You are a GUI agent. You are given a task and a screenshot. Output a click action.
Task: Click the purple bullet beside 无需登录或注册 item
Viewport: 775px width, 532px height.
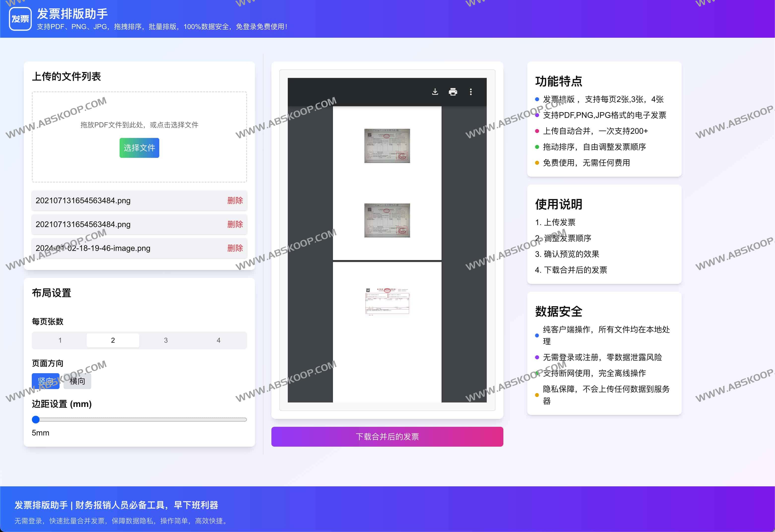(x=537, y=357)
